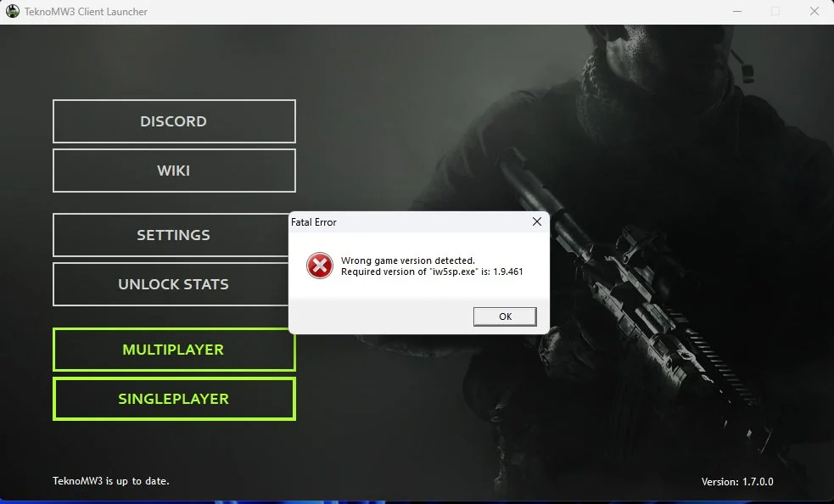Minimize the TeknoMW3 launcher window
The width and height of the screenshot is (834, 504).
tap(737, 11)
